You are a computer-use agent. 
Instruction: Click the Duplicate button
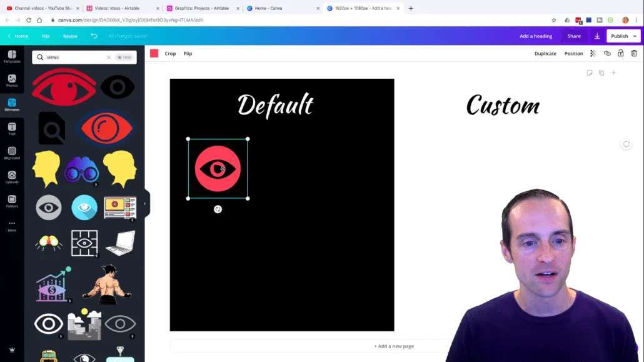point(545,53)
